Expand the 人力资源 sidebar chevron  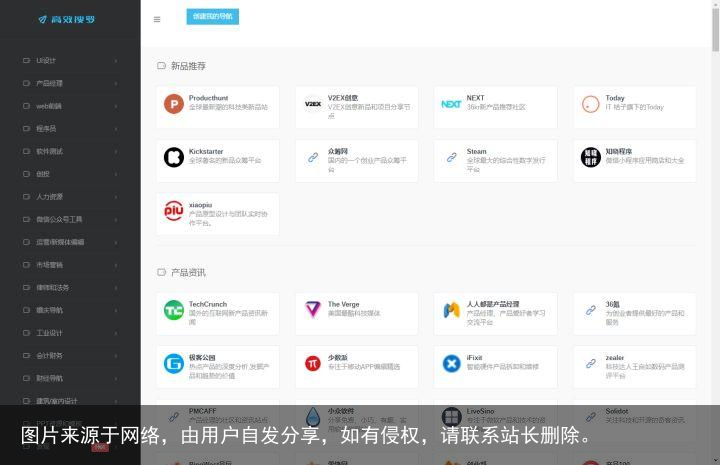pyautogui.click(x=116, y=197)
